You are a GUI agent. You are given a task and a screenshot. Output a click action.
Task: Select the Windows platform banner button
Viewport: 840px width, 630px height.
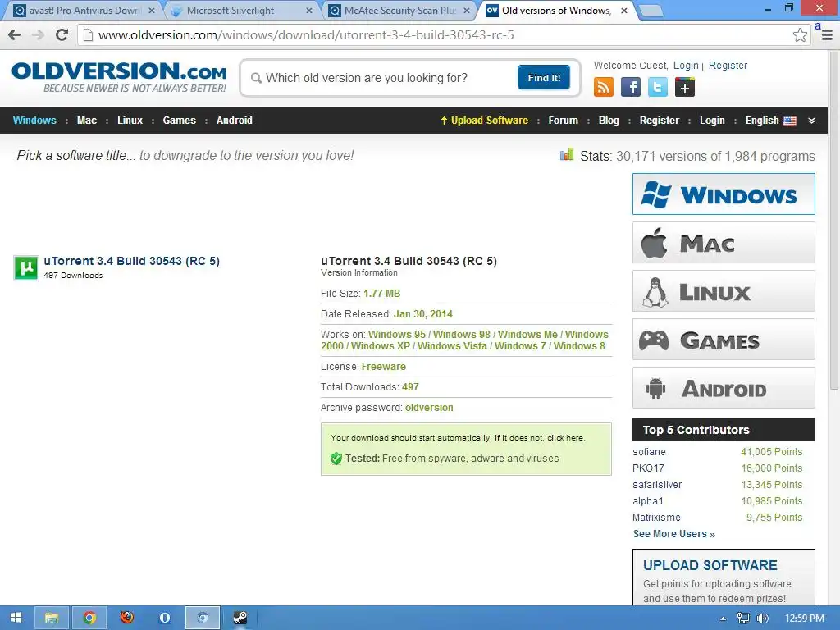724,194
